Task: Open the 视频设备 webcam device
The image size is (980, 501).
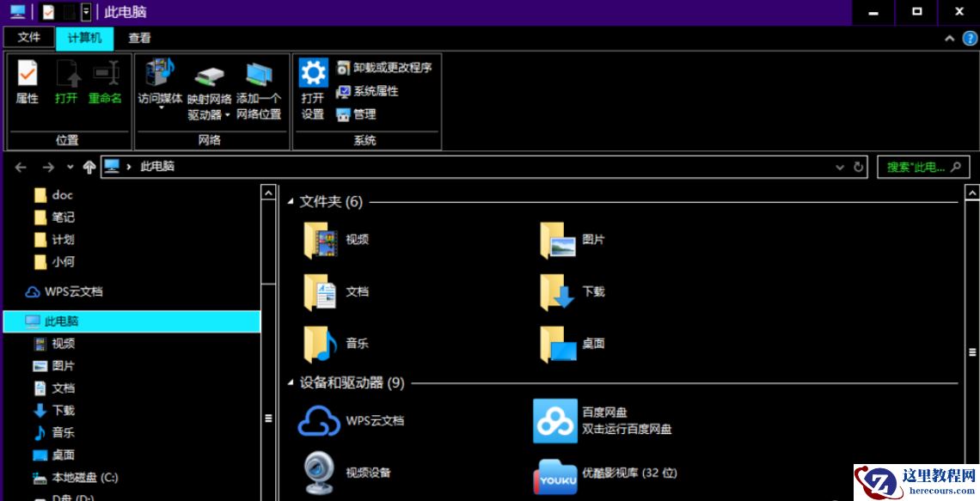Action: click(321, 474)
